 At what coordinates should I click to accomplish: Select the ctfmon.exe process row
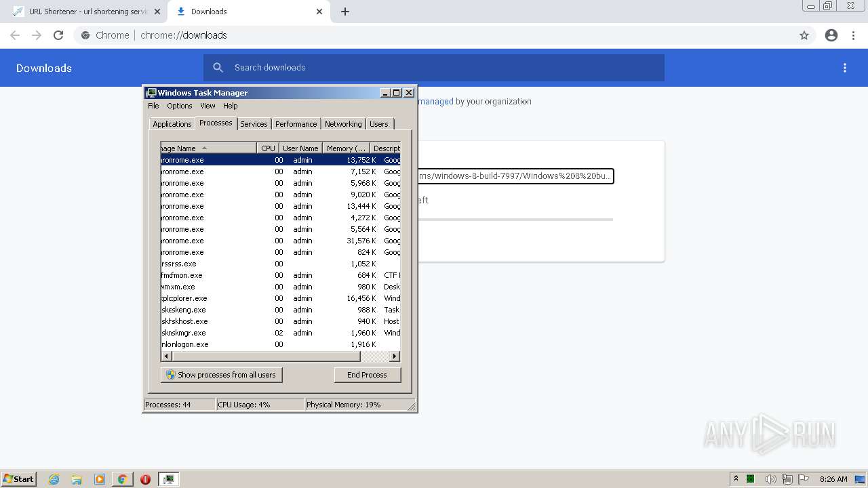click(281, 275)
